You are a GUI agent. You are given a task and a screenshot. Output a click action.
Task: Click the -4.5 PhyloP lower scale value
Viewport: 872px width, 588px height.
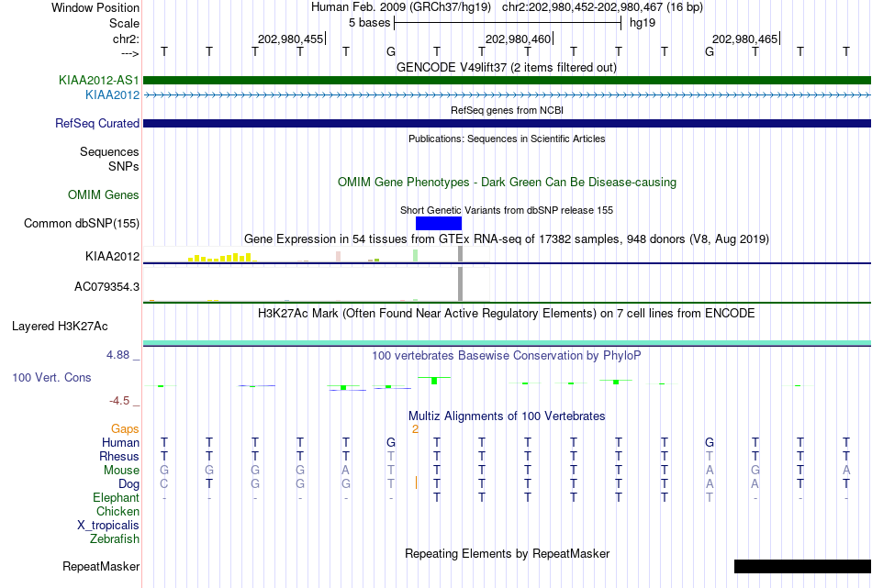coord(119,401)
